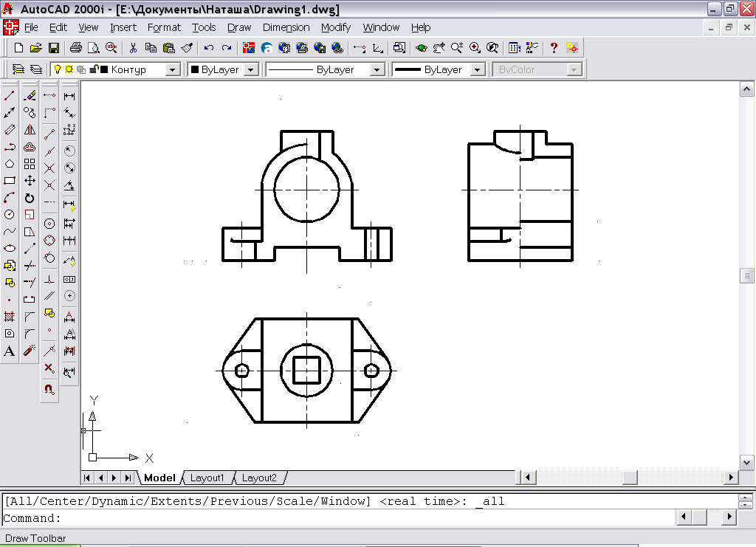Screen dimensions: 756x547
Task: Click the Paste icon
Action: (169, 48)
